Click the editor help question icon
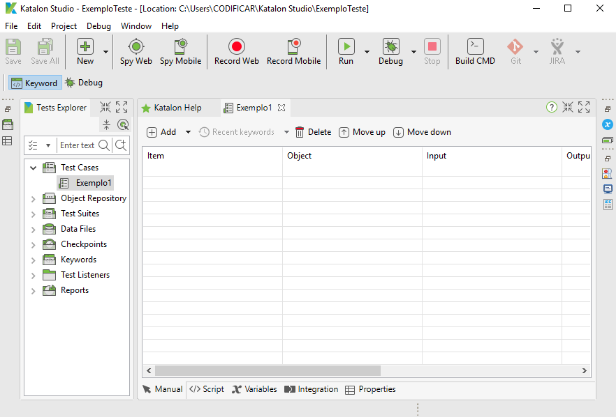Image resolution: width=616 pixels, height=417 pixels. (552, 107)
